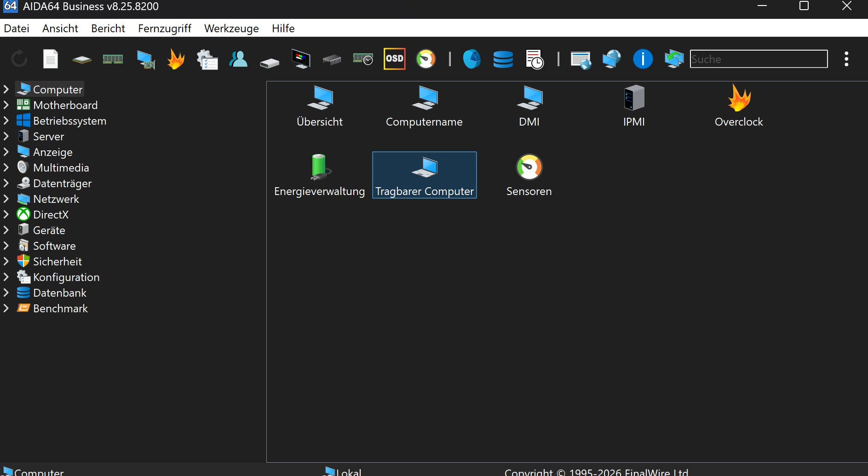Click the monitors with green arrow icon
Screen dimensions: 868x476
pyautogui.click(x=674, y=59)
